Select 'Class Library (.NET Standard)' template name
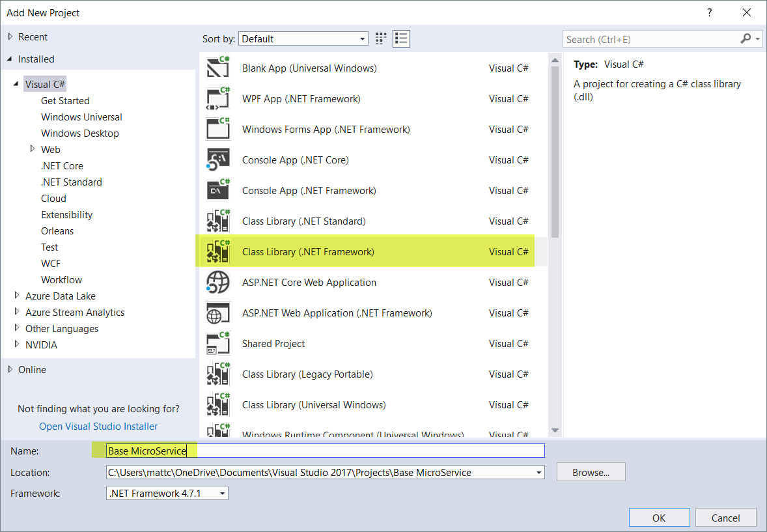Viewport: 767px width, 532px height. pyautogui.click(x=304, y=221)
